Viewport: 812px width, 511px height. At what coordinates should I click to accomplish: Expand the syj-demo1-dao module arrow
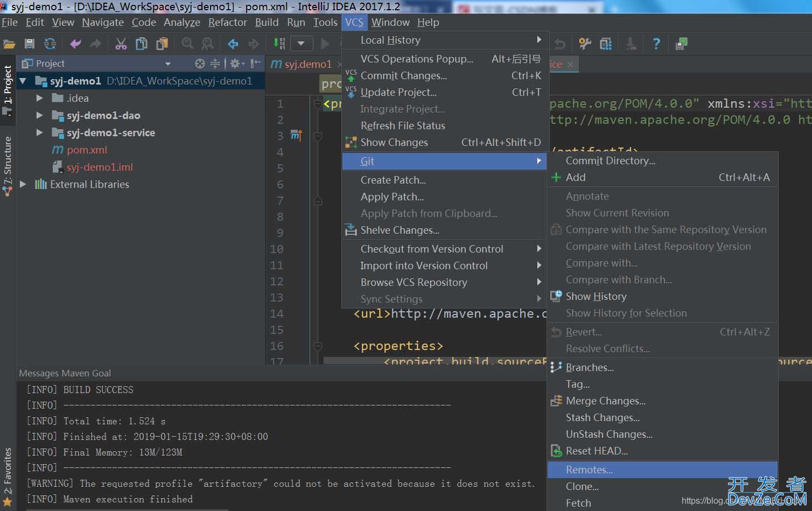pyautogui.click(x=39, y=116)
